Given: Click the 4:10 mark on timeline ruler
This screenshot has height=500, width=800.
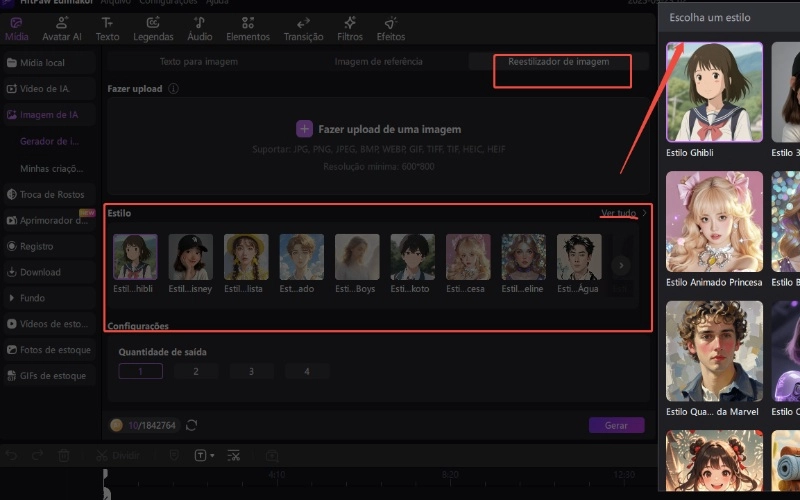Looking at the screenshot, I should pyautogui.click(x=277, y=475).
